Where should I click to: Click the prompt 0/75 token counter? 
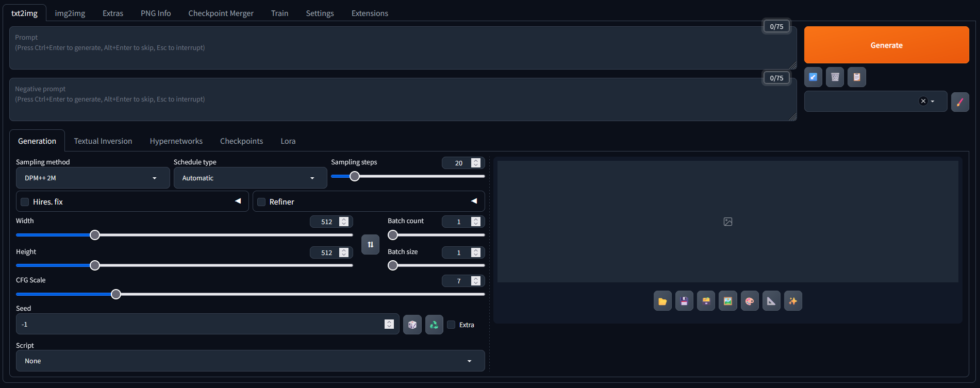[x=776, y=26]
